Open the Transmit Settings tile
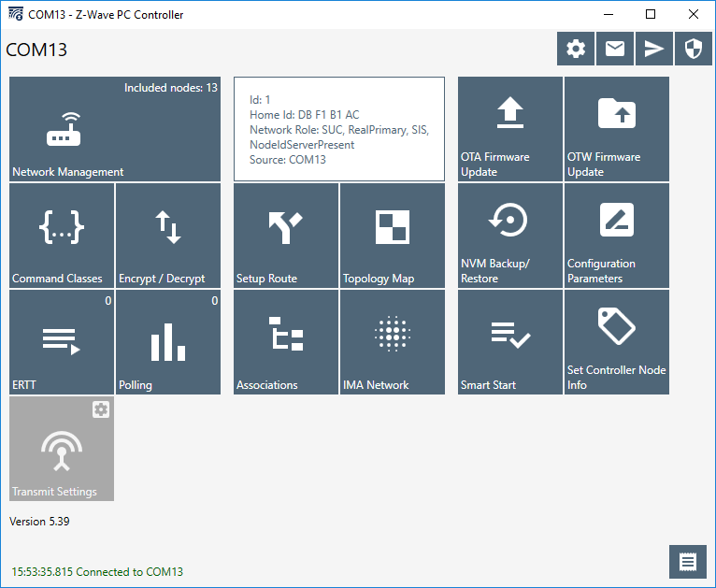 [x=62, y=449]
